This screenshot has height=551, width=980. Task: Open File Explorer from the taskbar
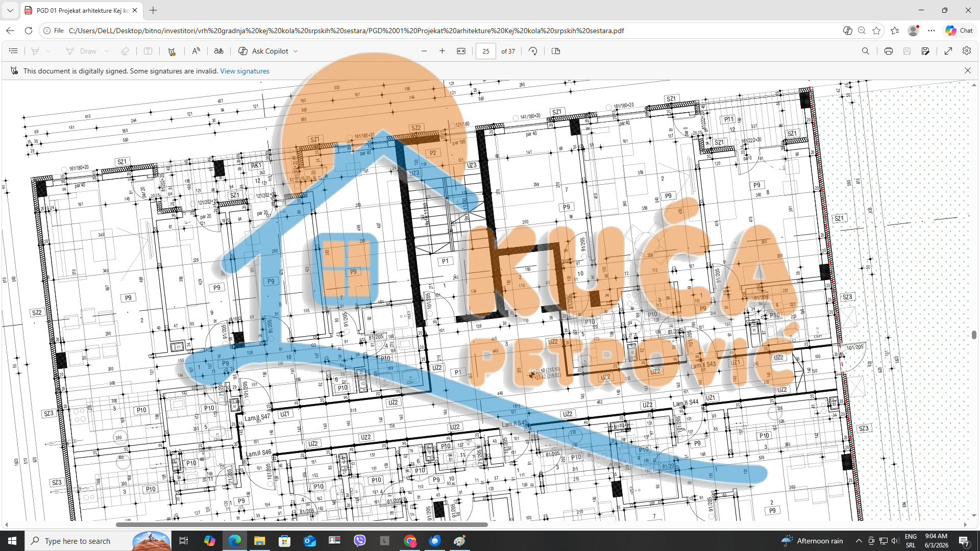(260, 541)
